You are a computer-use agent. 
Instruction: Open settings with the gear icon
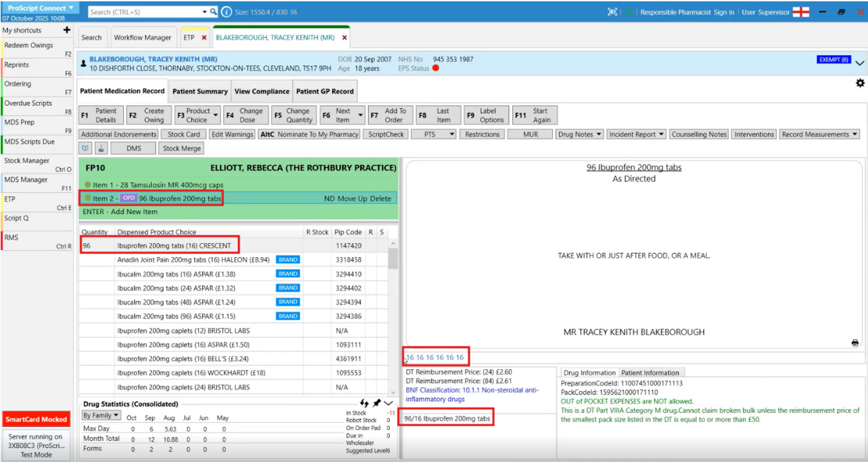pos(860,83)
